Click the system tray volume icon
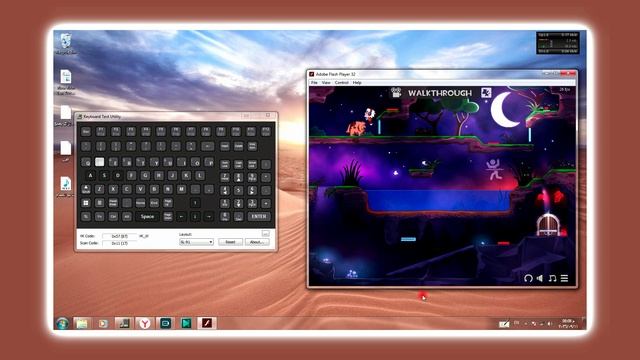 click(549, 323)
